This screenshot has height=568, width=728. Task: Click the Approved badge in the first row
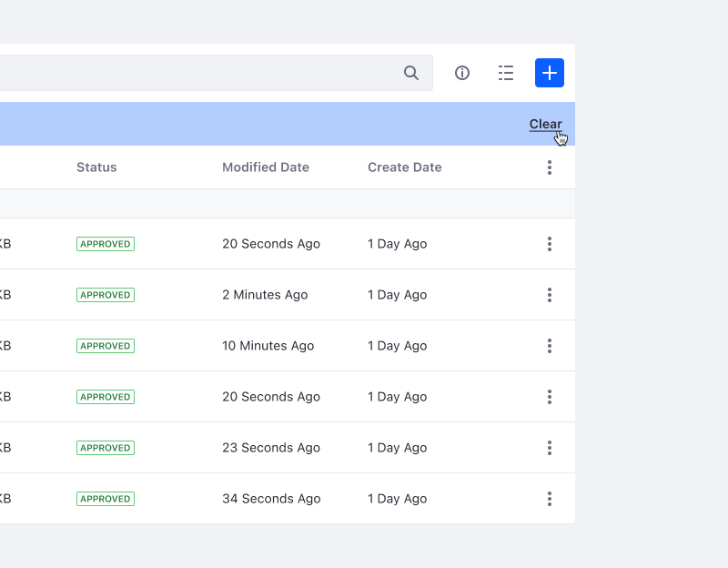point(106,244)
